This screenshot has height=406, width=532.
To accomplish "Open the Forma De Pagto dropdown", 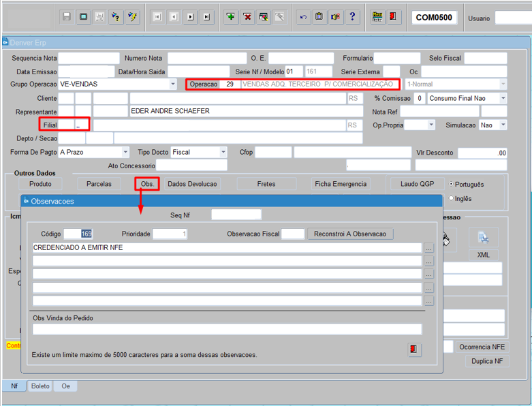I will [x=125, y=152].
